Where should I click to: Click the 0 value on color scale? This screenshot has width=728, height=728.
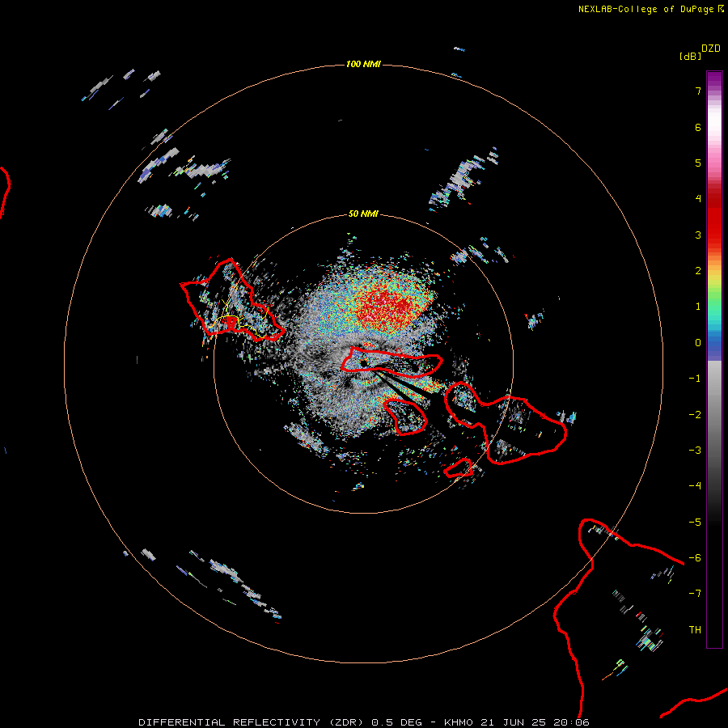pyautogui.click(x=698, y=343)
